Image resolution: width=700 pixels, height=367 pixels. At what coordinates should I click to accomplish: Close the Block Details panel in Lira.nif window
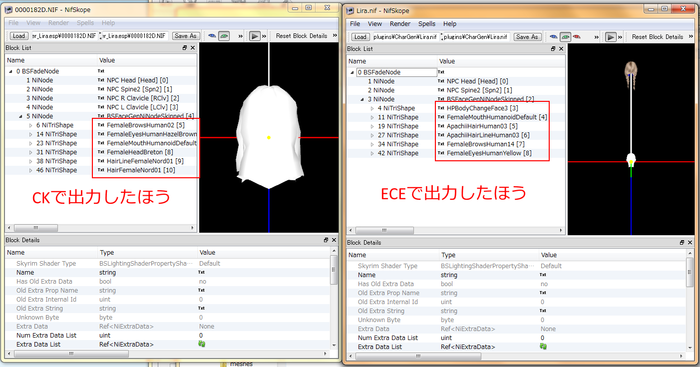690,242
